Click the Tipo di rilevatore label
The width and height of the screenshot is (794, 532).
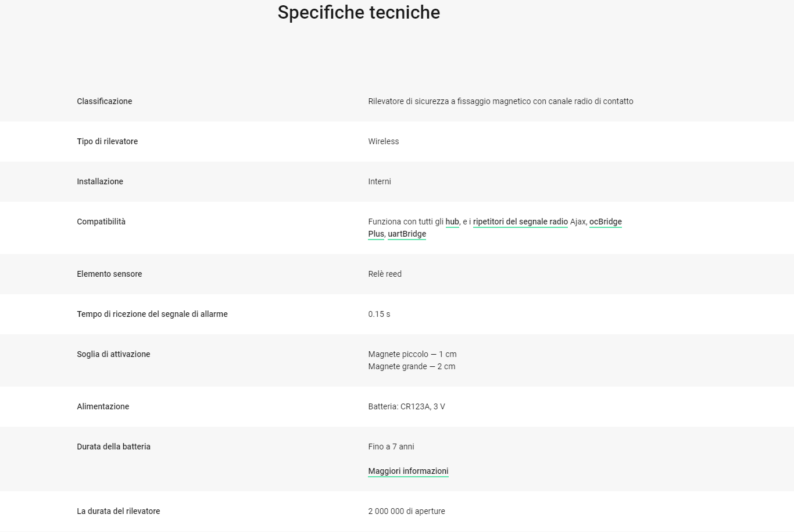pyautogui.click(x=108, y=141)
